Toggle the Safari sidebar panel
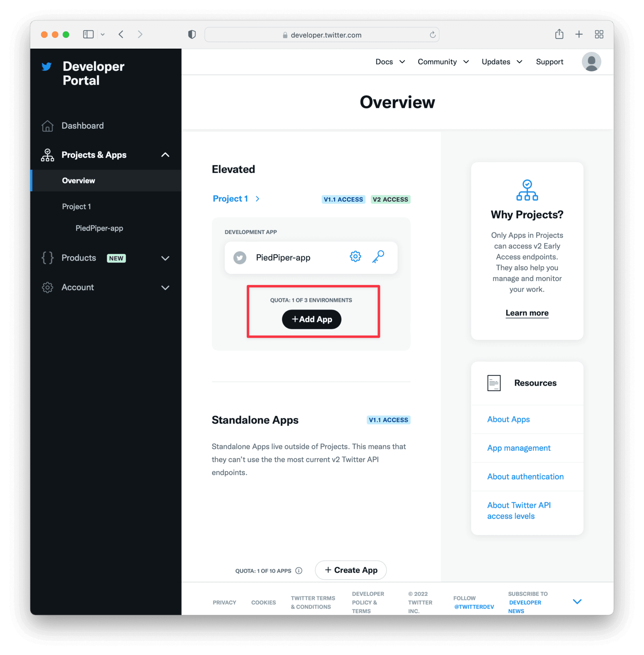Screen dimensions: 644x655 point(88,34)
